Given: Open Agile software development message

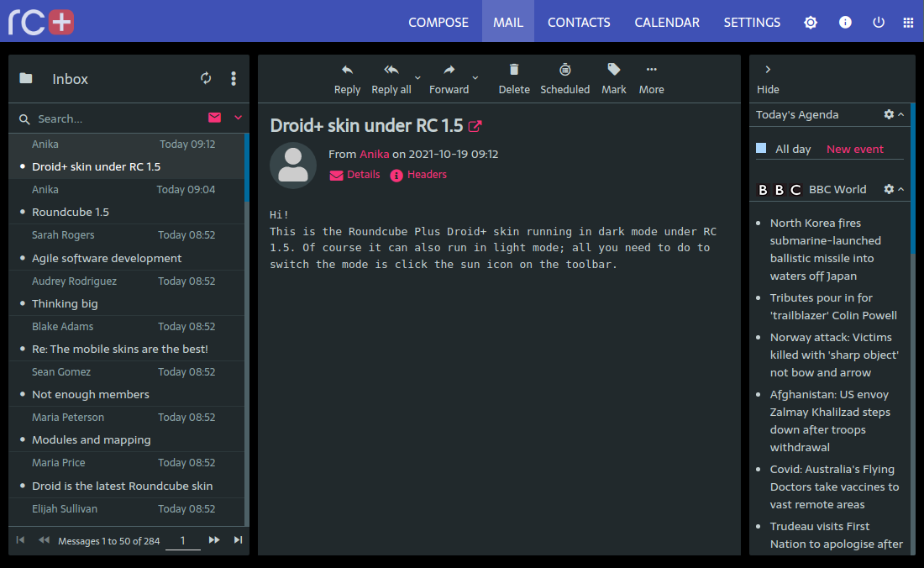Looking at the screenshot, I should tap(127, 248).
